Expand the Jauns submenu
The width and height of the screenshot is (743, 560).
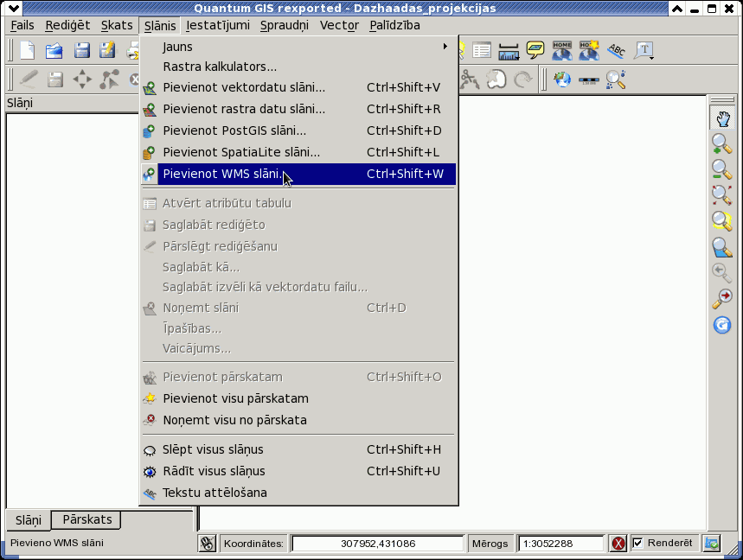coord(298,47)
